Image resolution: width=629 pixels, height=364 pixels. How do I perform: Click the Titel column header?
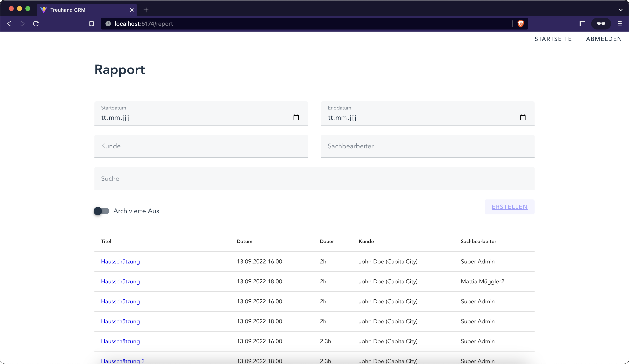(106, 241)
